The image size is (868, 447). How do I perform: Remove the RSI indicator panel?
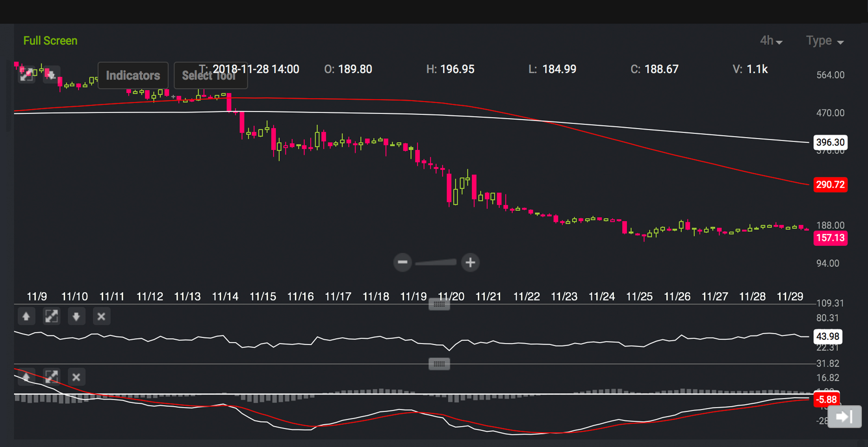pos(101,316)
